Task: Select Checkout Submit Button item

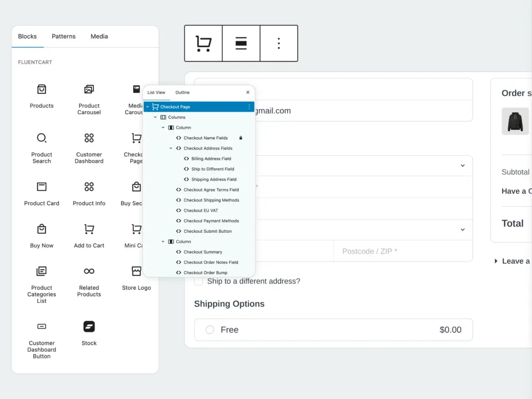Action: coord(199,231)
